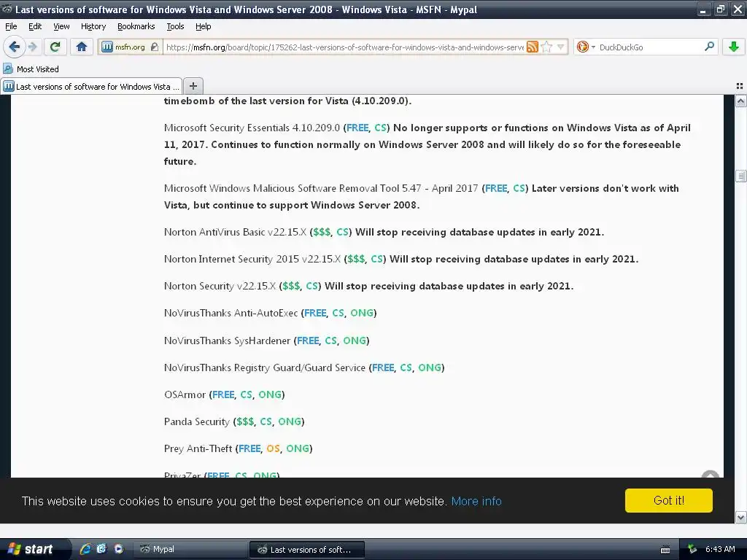Click NoVirusThanks SysHardener entry text
The height and width of the screenshot is (560, 747).
(x=227, y=341)
